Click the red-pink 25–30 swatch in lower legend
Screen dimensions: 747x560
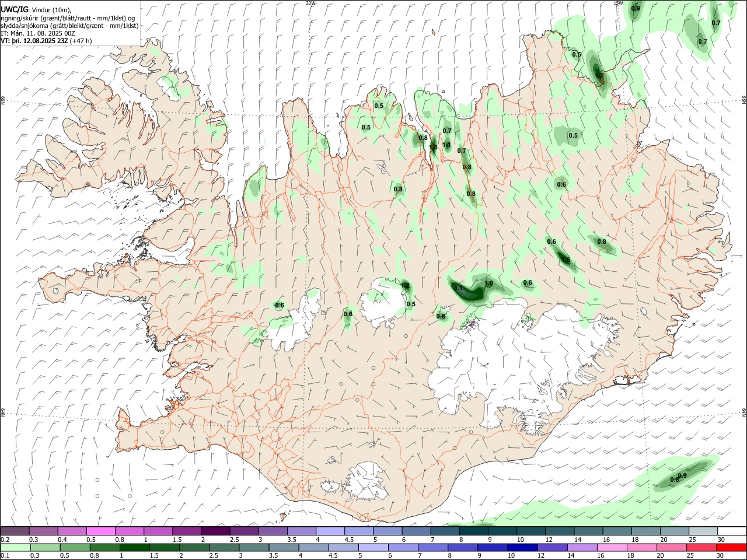pos(702,547)
